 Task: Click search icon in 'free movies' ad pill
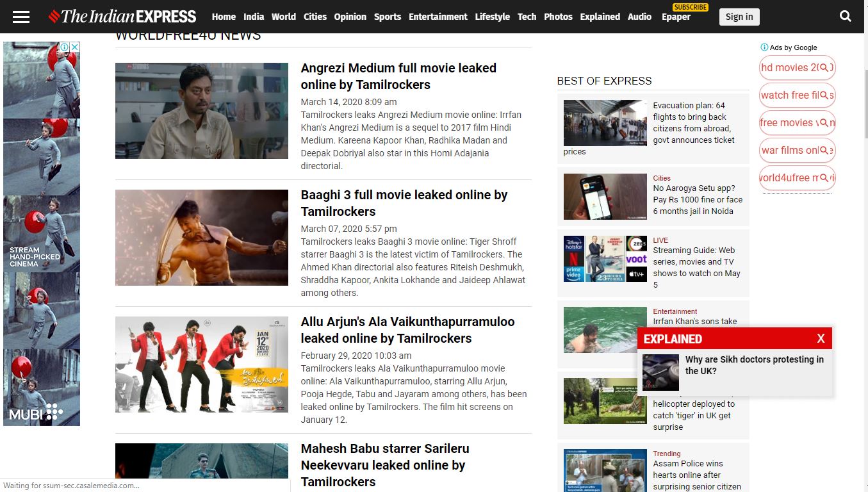click(824, 122)
